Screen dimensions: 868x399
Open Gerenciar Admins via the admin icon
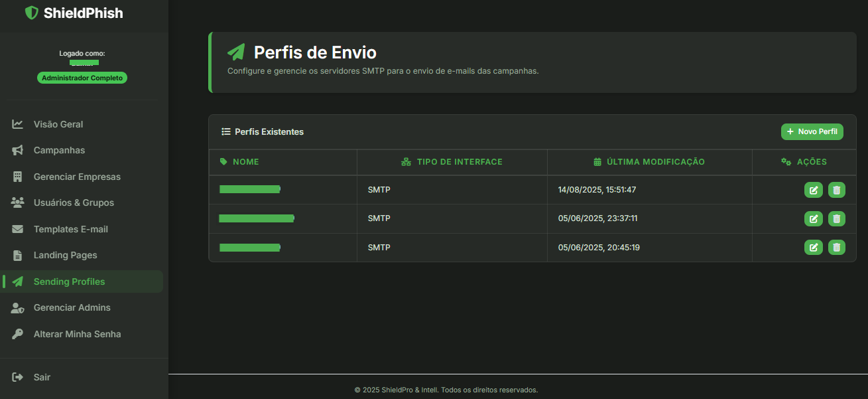(17, 307)
